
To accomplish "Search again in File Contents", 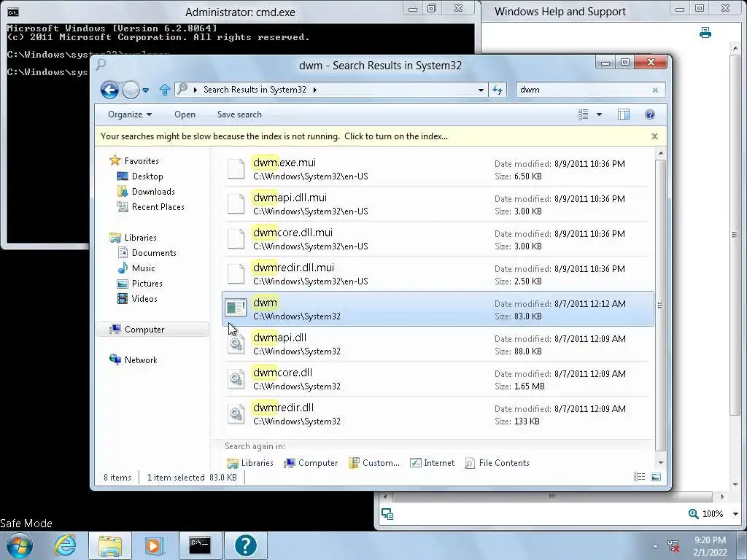I will click(x=497, y=463).
